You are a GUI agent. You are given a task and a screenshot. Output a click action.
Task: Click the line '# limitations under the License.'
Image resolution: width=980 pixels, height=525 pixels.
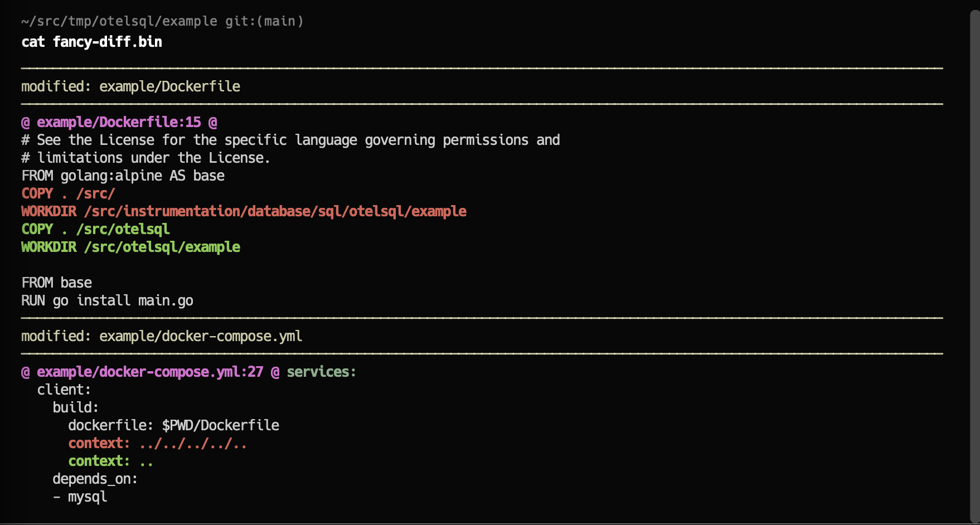click(146, 158)
